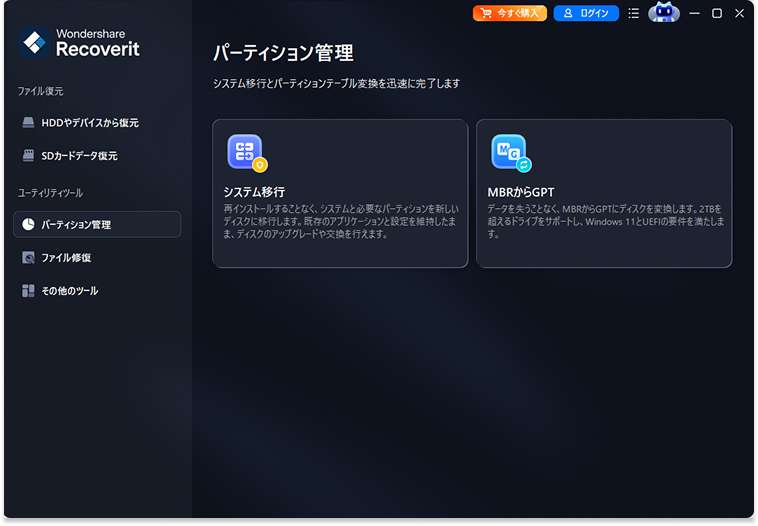Select パーティション管理 sidebar item
Screen dimensions: 758x526
[x=97, y=224]
